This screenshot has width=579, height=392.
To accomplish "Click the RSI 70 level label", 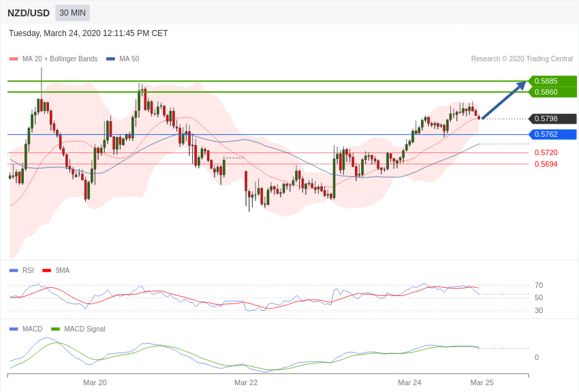I will (539, 285).
